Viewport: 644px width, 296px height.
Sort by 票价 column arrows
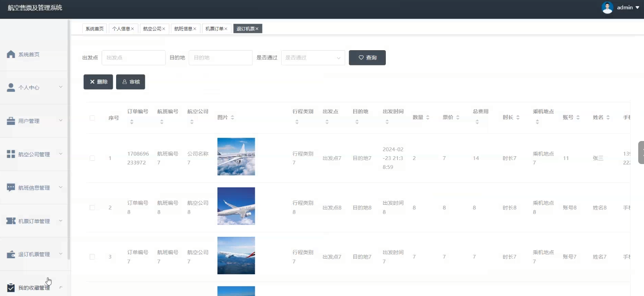(x=457, y=118)
